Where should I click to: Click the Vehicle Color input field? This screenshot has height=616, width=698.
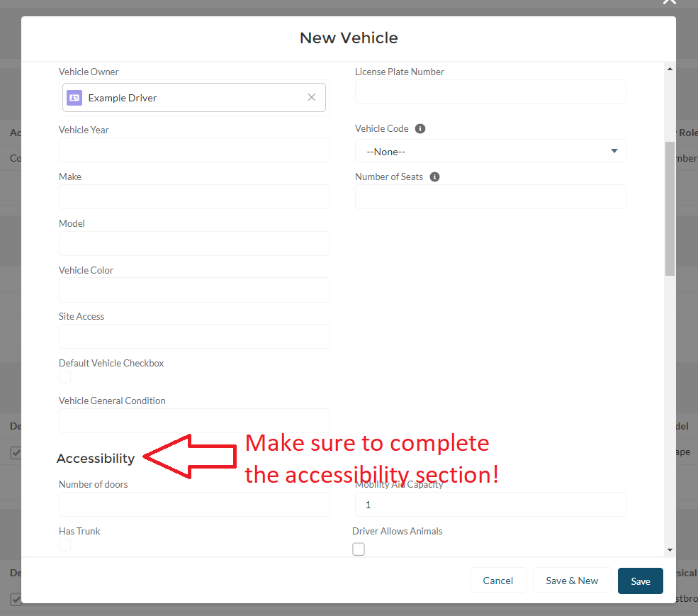pos(194,290)
